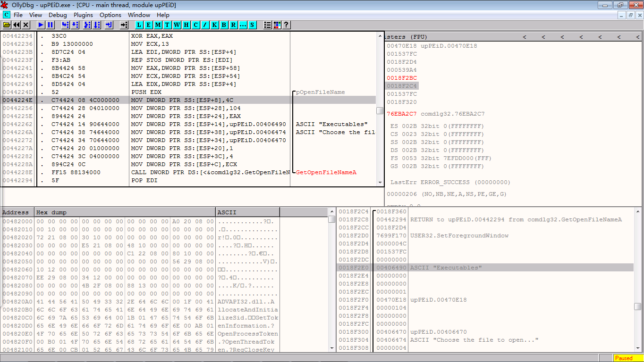Click the Trace into toolbar icon
Screen dimensions: 644x362
tap(87, 25)
